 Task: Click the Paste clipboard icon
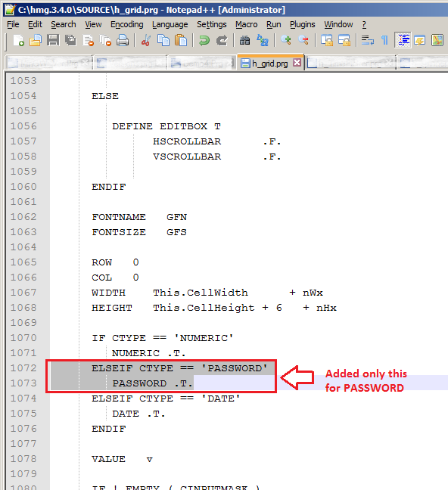pyautogui.click(x=181, y=41)
